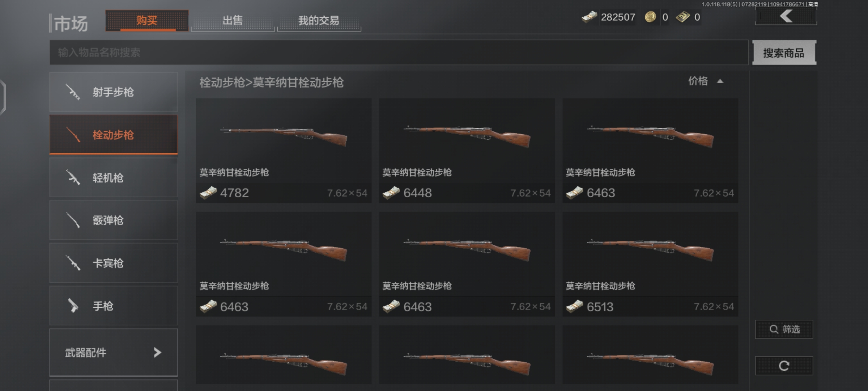Select the 轻机枪 category icon

tap(73, 178)
